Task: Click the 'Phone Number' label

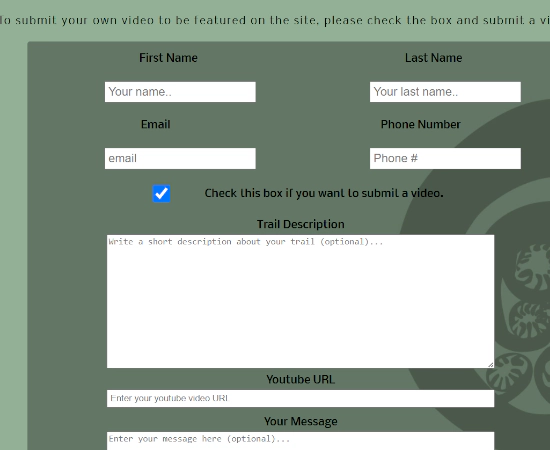Action: click(421, 124)
